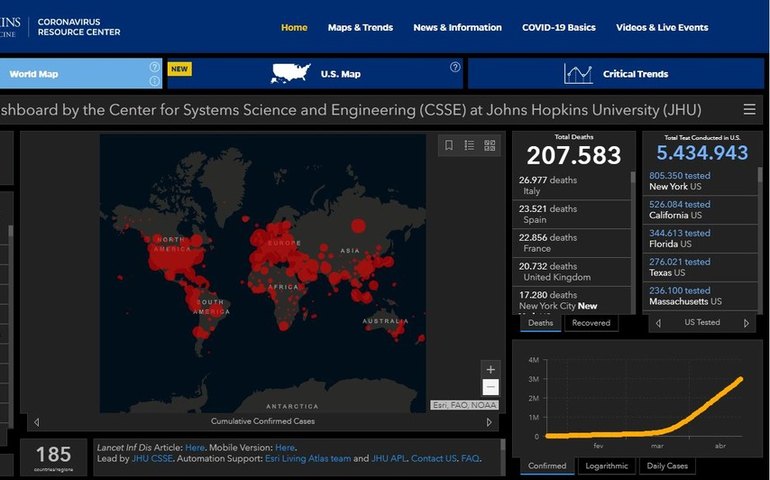This screenshot has width=770, height=480.
Task: Show Daily Cases chart
Action: point(669,466)
